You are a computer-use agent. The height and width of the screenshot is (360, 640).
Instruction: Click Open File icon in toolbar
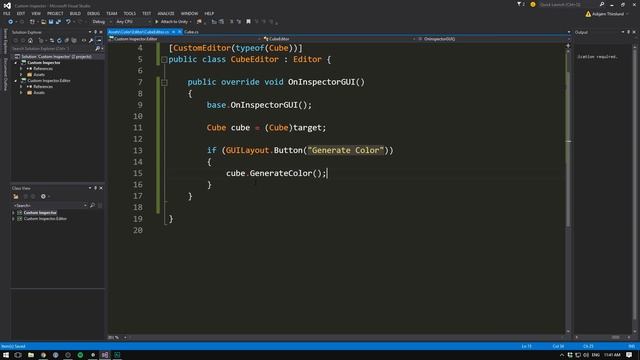[43, 22]
